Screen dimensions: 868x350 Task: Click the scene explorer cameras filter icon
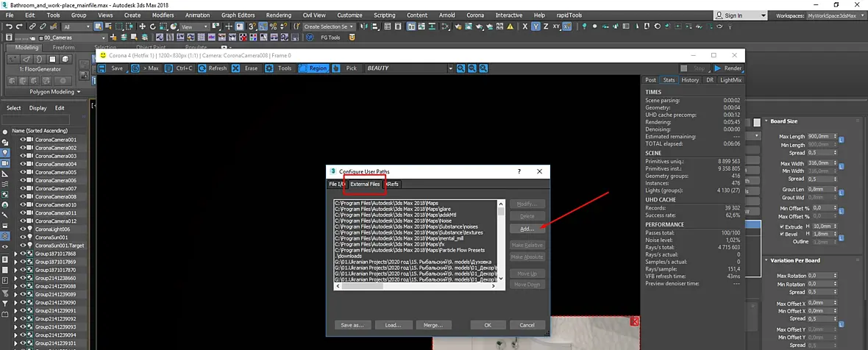coord(5,164)
